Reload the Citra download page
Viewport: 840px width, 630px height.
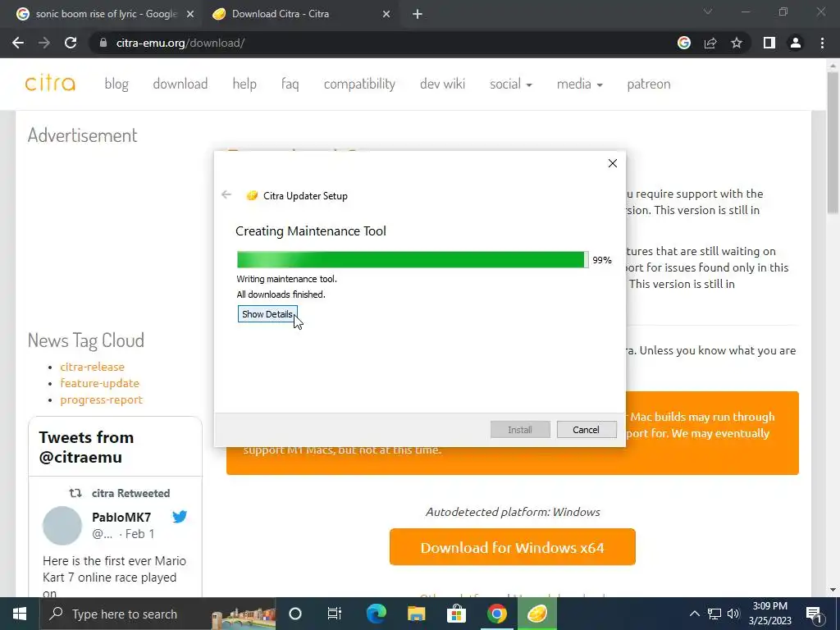click(x=71, y=43)
